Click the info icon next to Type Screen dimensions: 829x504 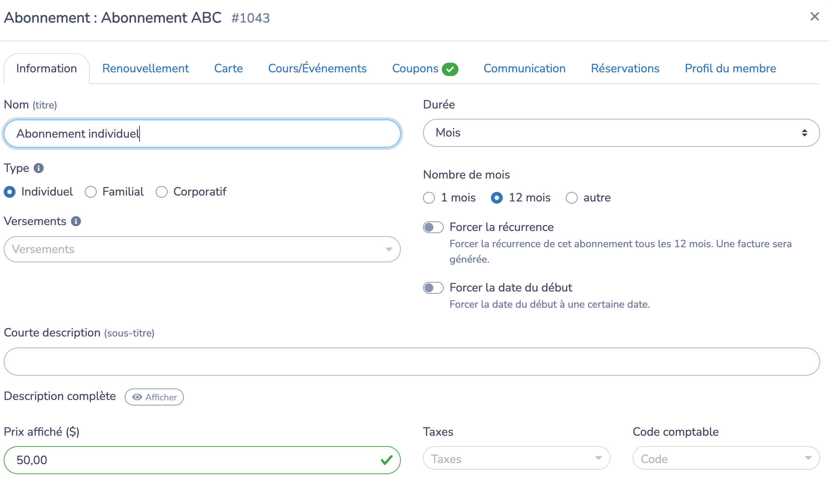pyautogui.click(x=39, y=168)
